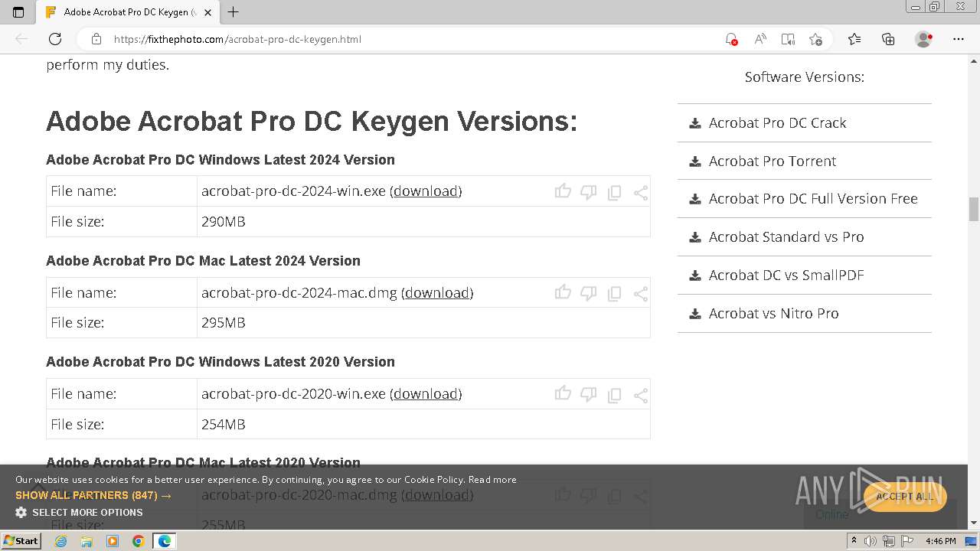Open Immersive Reader icon in address bar

click(x=788, y=39)
